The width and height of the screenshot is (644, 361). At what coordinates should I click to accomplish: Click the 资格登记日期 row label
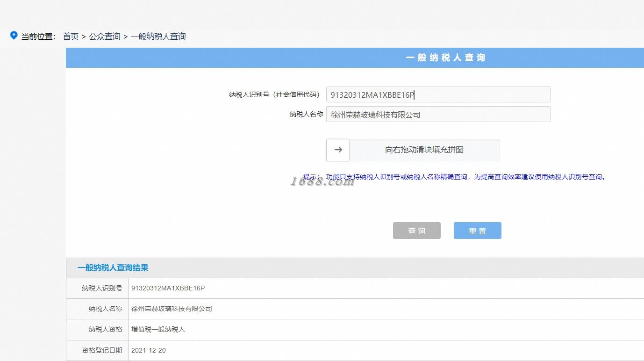point(102,350)
